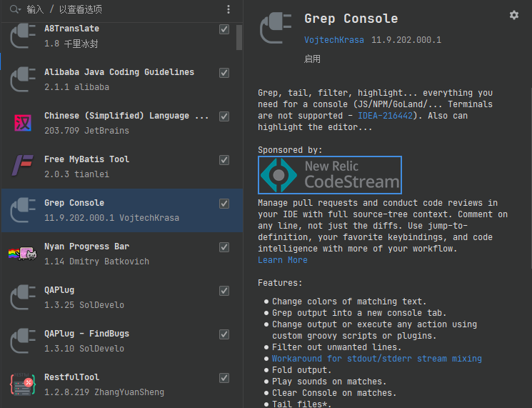
Task: Uncheck the QAPlug 1.3.25 plugin
Action: pyautogui.click(x=224, y=291)
